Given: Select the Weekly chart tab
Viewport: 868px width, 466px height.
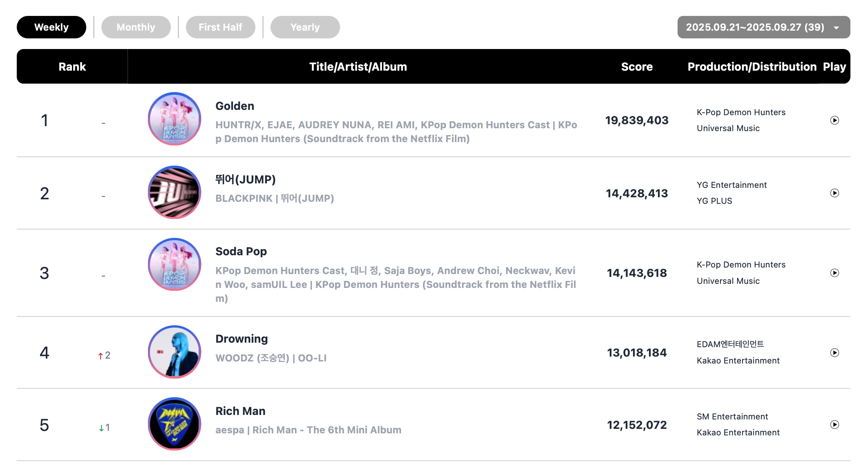Looking at the screenshot, I should pyautogui.click(x=51, y=27).
